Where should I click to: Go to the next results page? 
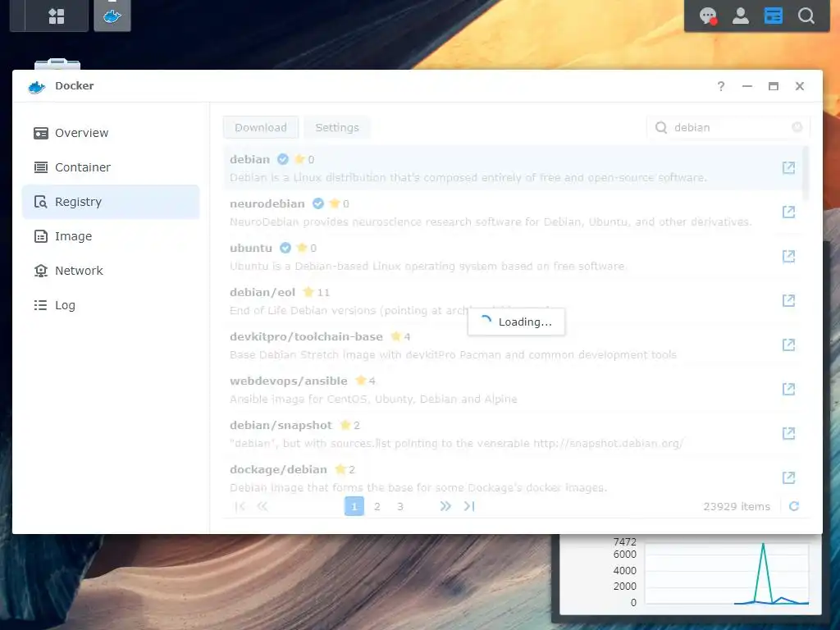click(445, 506)
